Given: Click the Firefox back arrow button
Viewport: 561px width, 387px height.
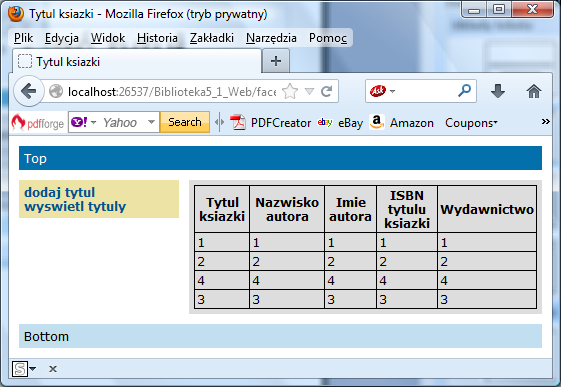Looking at the screenshot, I should 29,91.
